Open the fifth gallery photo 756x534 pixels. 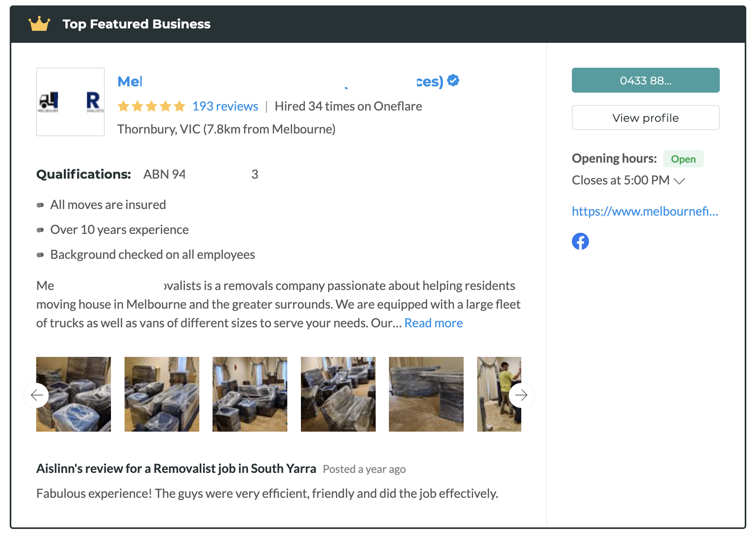click(x=426, y=394)
